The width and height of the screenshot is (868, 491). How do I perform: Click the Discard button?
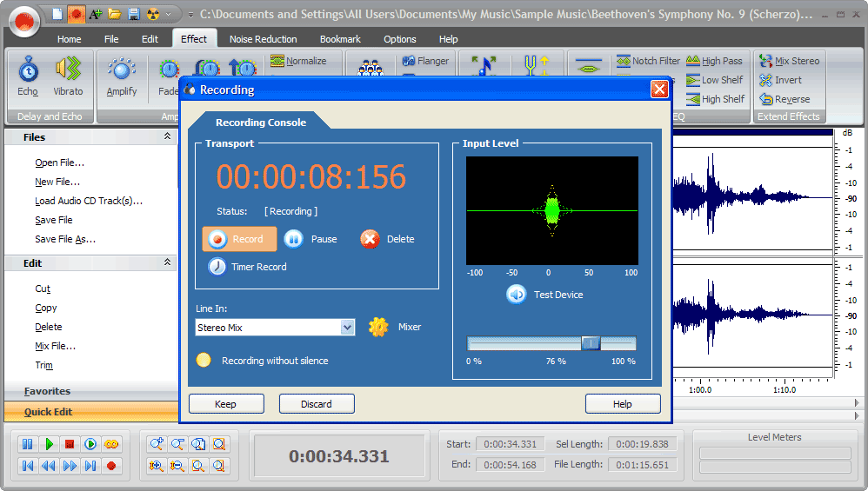pos(317,403)
